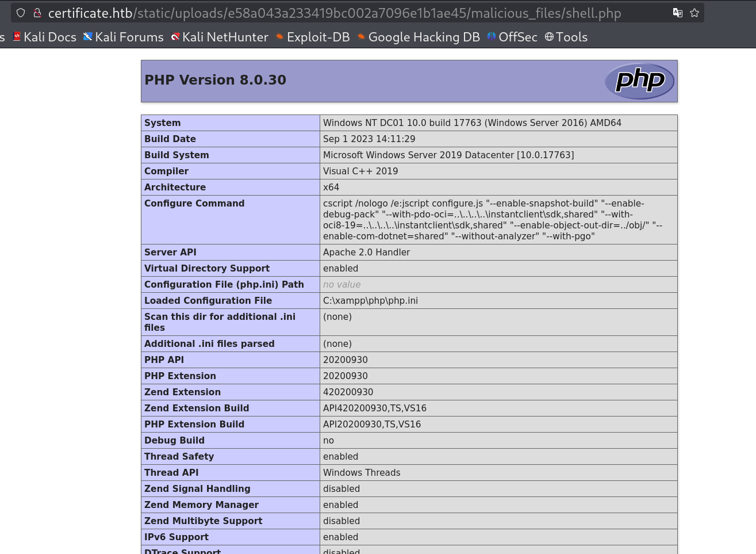Click the Thread API label

pyautogui.click(x=171, y=472)
